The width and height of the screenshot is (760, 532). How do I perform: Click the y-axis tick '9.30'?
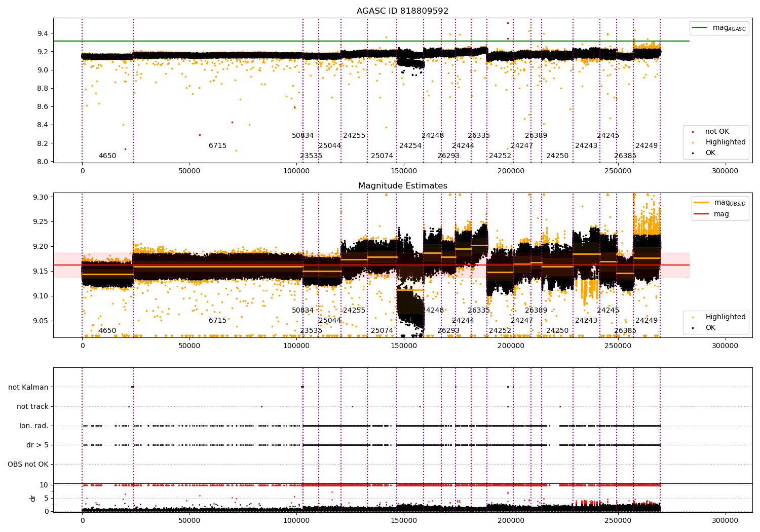[41, 197]
